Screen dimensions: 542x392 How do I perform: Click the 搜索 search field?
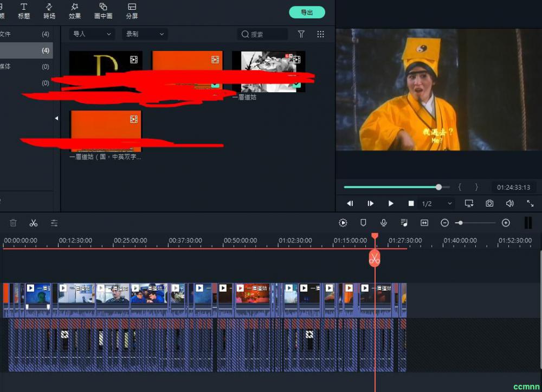pyautogui.click(x=263, y=34)
